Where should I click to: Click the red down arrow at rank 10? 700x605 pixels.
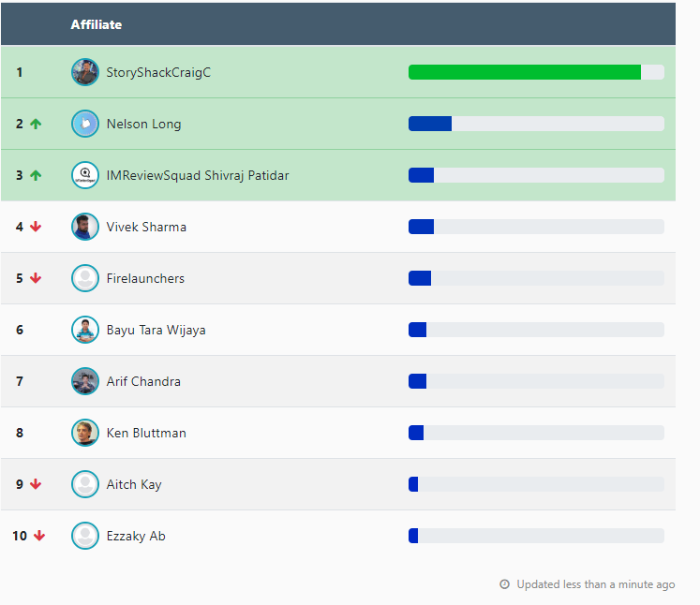tap(39, 536)
